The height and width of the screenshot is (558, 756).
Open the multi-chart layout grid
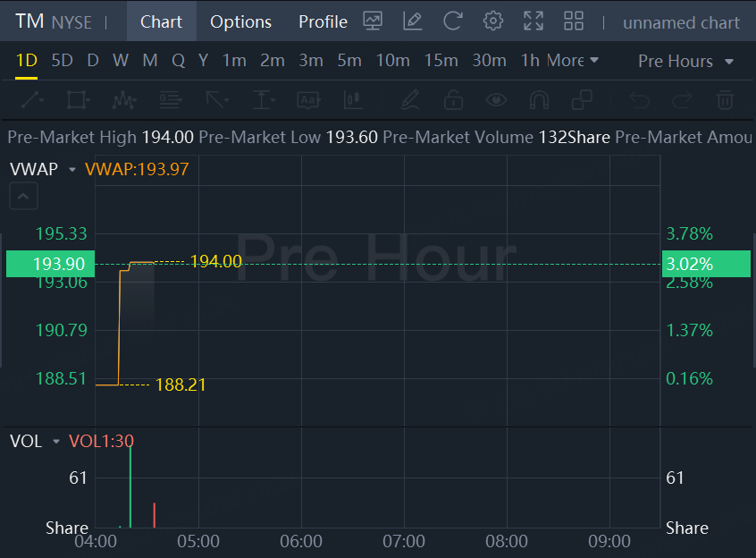574,21
